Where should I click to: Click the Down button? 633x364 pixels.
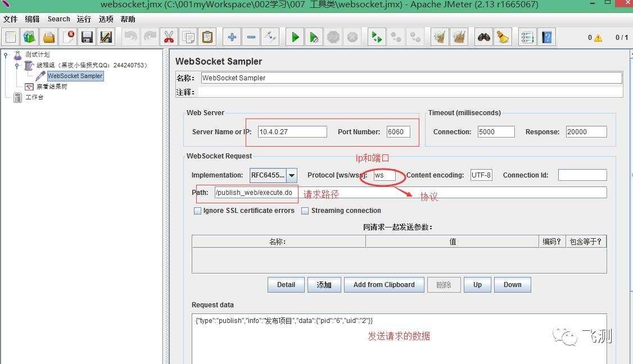click(512, 285)
